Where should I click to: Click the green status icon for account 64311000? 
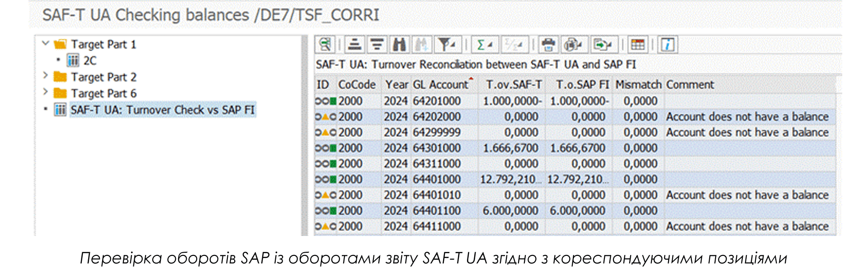tap(333, 164)
